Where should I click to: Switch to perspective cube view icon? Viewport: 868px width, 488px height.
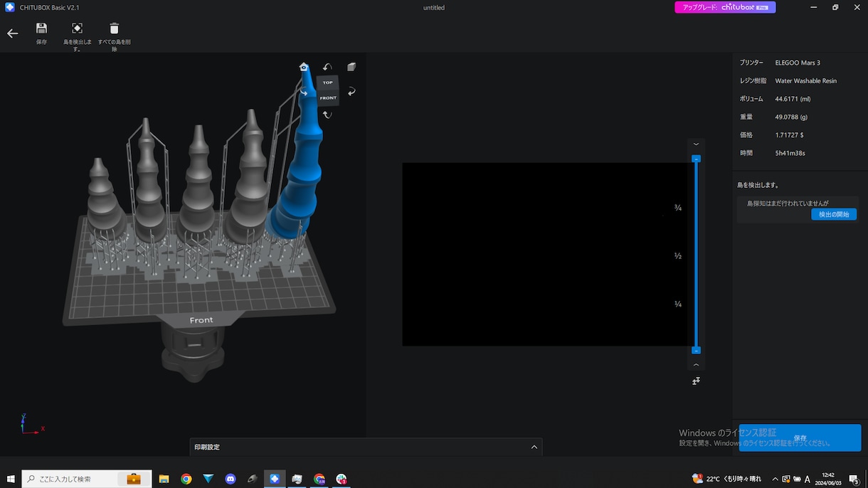351,67
